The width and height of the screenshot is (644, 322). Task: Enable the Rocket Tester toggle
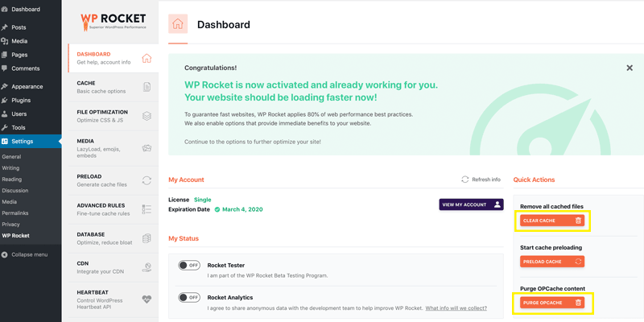point(189,265)
